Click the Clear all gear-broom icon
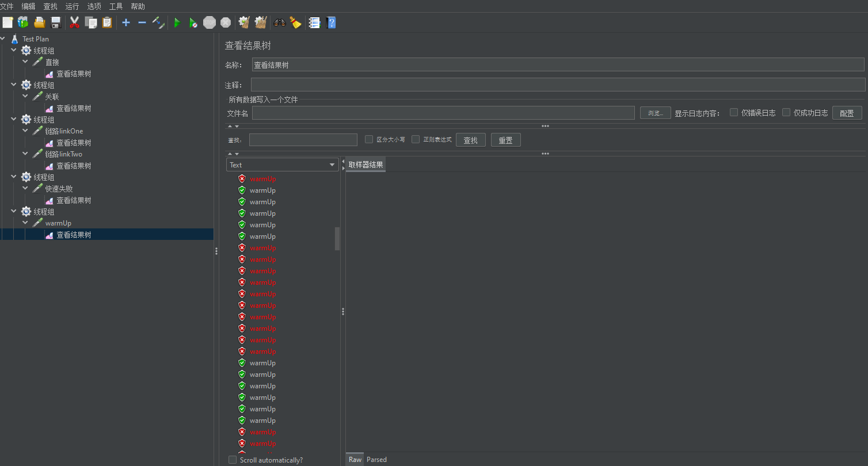Viewport: 868px width, 466px height. click(261, 22)
